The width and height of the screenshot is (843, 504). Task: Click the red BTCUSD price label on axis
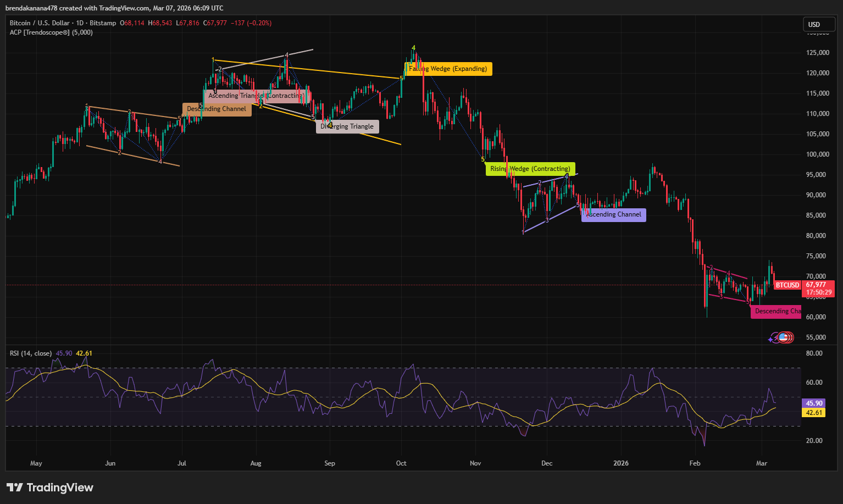[x=787, y=285]
